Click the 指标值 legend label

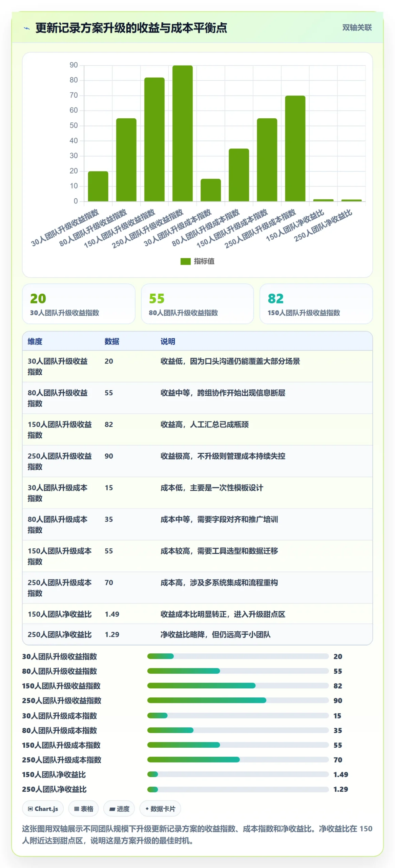coord(204,261)
